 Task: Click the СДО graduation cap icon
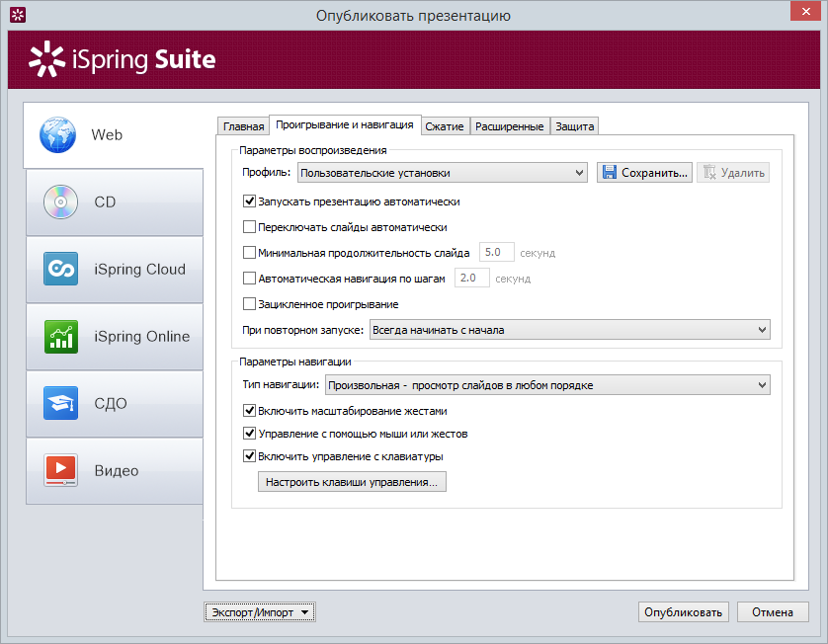(60, 403)
